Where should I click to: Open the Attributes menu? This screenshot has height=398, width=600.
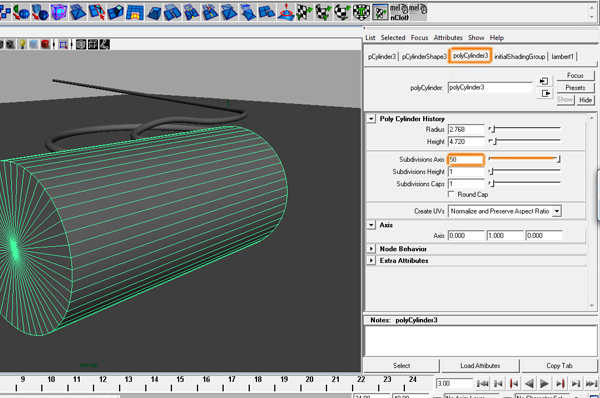tap(448, 38)
